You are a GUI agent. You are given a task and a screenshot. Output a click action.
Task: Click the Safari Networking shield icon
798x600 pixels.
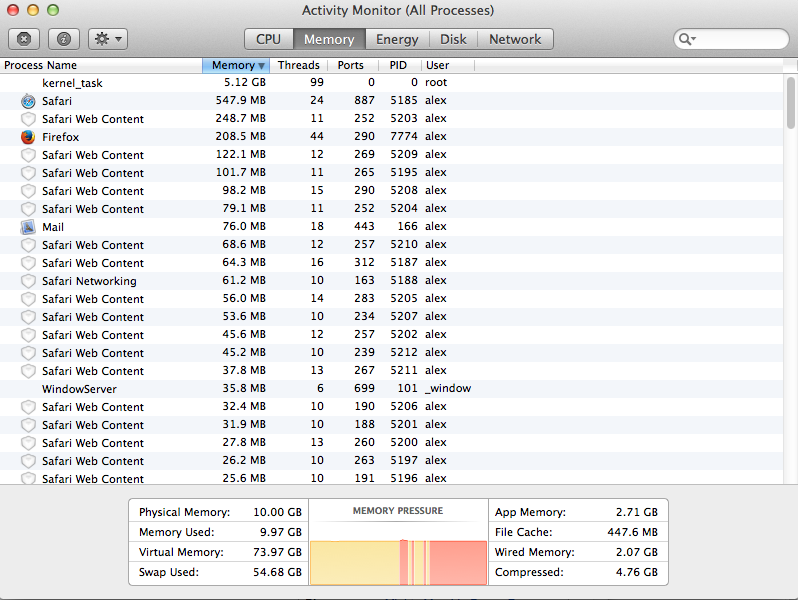tap(28, 281)
